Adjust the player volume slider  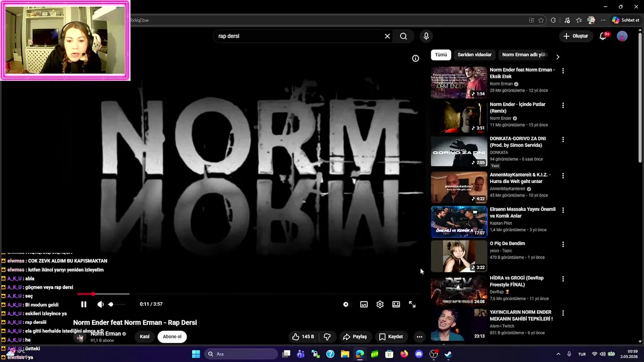click(117, 304)
